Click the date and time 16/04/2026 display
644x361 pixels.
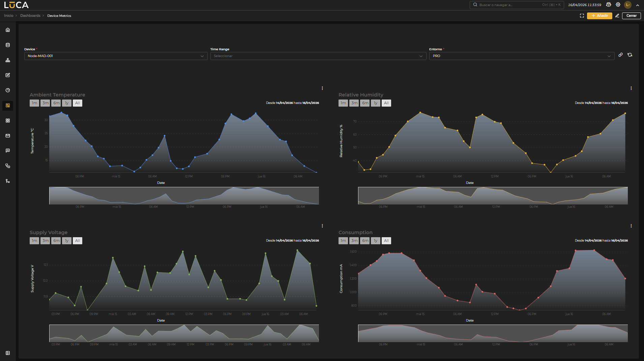click(x=585, y=5)
